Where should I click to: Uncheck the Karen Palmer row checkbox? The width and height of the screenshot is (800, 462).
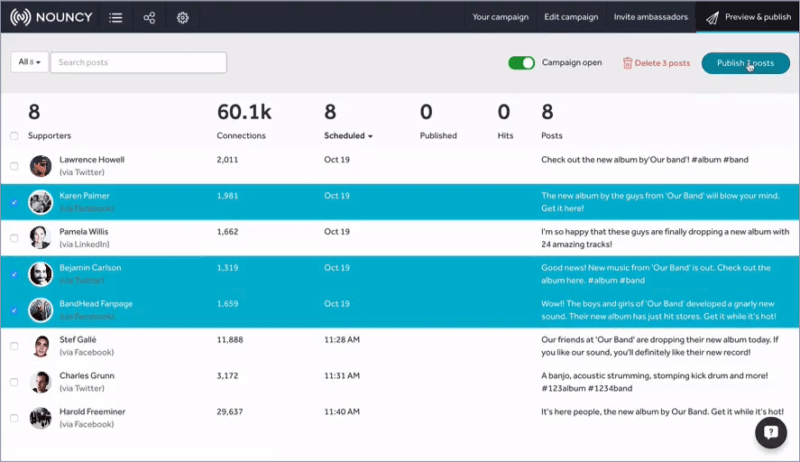coord(13,202)
